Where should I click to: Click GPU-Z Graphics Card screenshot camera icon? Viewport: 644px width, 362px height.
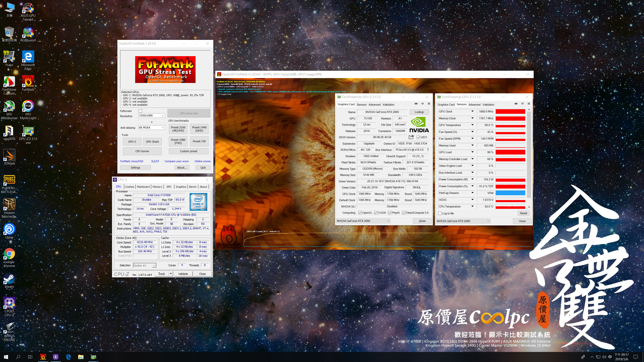click(416, 104)
